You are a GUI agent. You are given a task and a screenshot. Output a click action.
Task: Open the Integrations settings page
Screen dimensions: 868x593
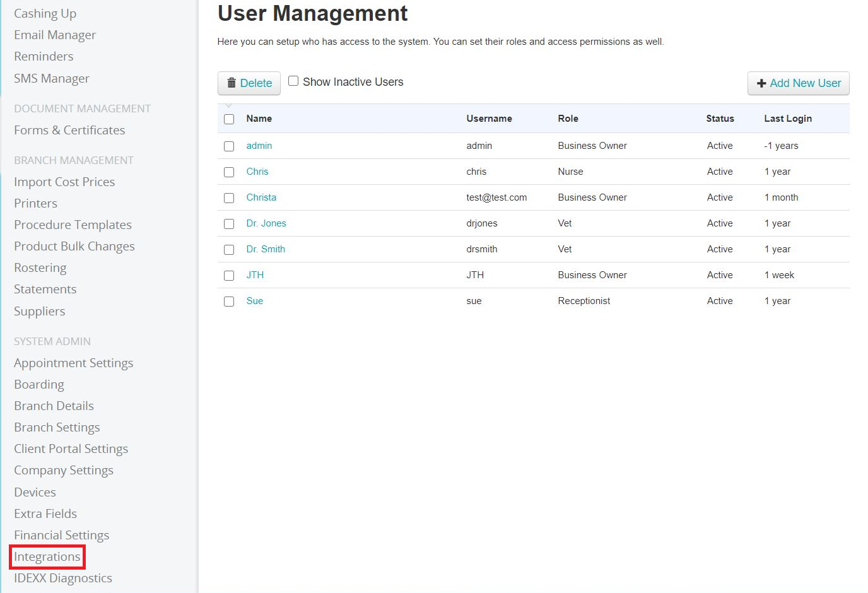(x=47, y=556)
